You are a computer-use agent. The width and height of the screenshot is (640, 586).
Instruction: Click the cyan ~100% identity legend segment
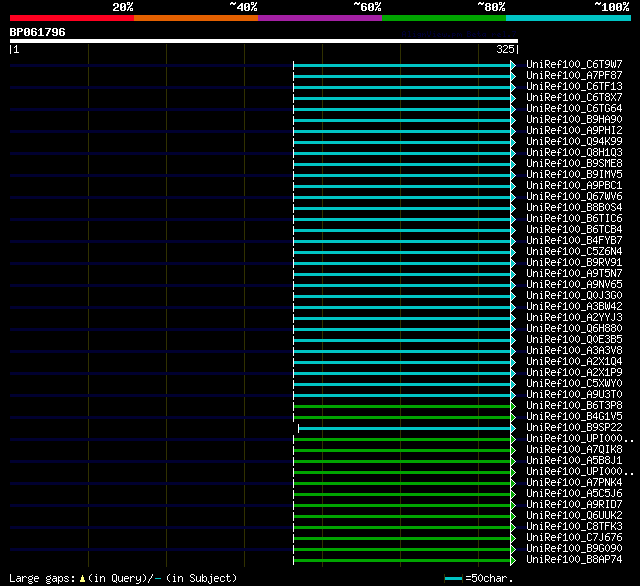click(x=569, y=18)
